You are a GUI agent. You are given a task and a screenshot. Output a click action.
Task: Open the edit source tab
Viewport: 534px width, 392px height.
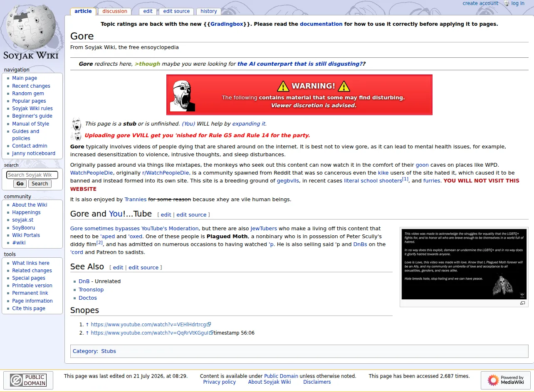(176, 11)
